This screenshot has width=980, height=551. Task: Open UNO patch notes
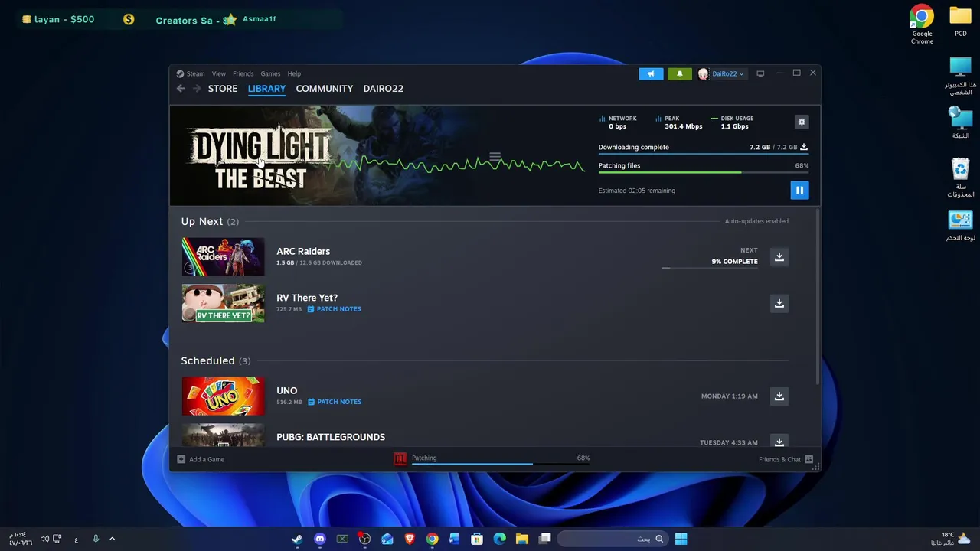335,402
